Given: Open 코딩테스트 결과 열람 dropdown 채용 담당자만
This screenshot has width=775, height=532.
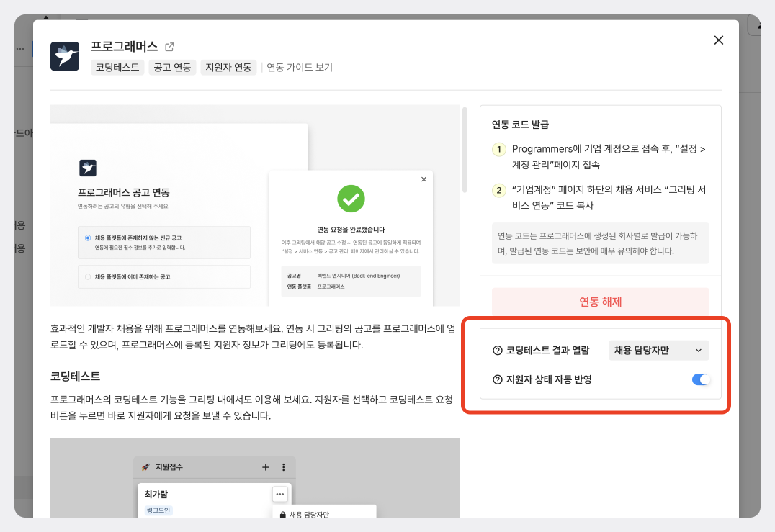Looking at the screenshot, I should (x=658, y=350).
